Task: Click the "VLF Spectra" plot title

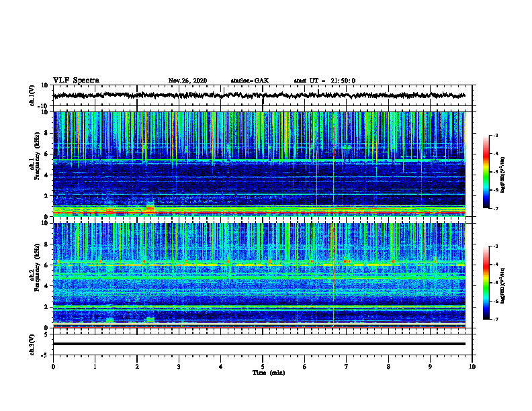Action: click(76, 80)
